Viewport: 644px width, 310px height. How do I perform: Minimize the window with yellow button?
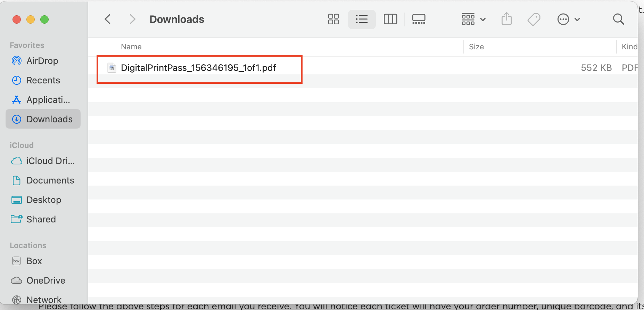tap(31, 19)
